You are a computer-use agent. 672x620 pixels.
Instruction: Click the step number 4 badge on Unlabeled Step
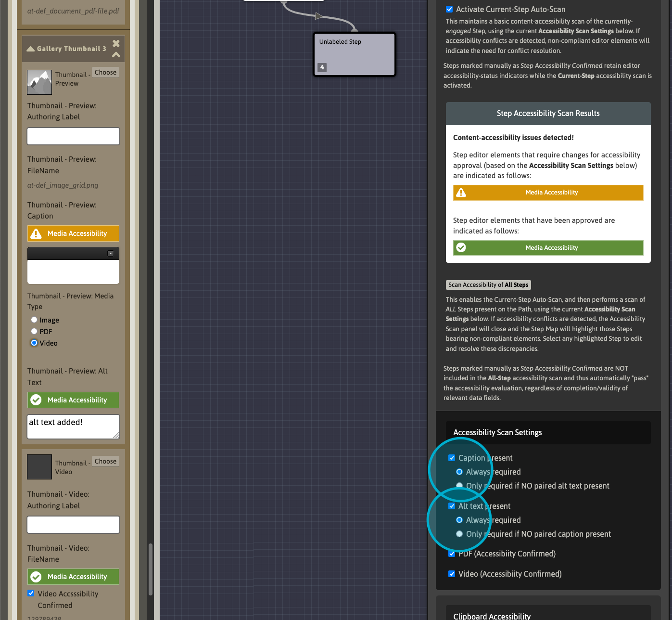322,67
